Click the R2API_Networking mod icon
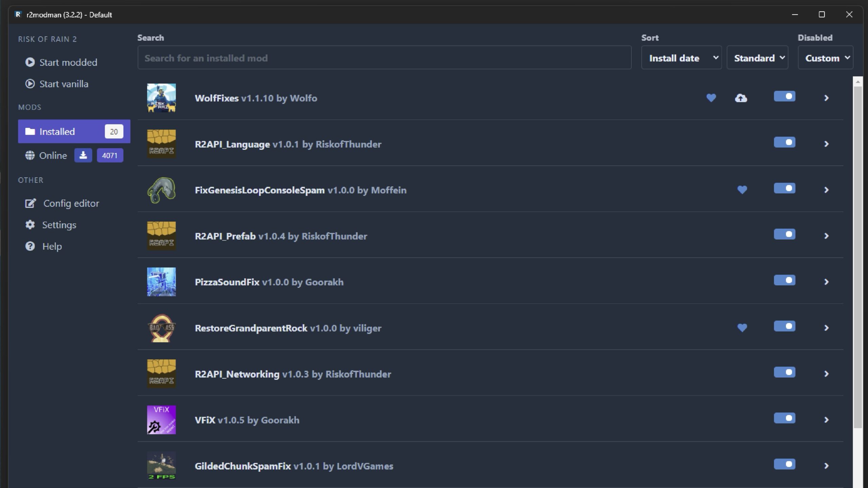This screenshot has width=868, height=488. (x=161, y=374)
